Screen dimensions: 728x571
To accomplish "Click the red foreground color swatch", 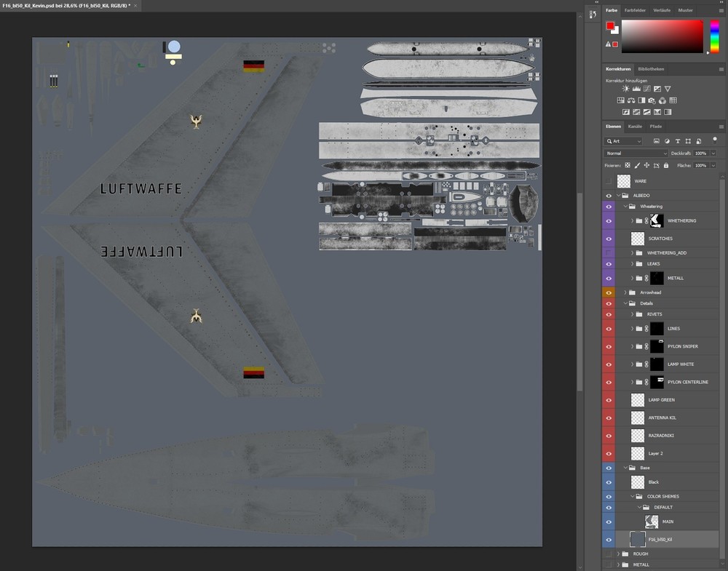I will click(612, 25).
